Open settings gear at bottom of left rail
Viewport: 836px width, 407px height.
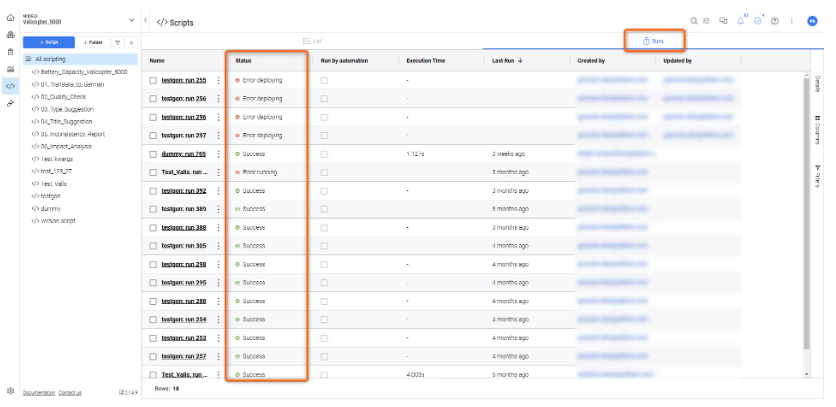coord(10,391)
